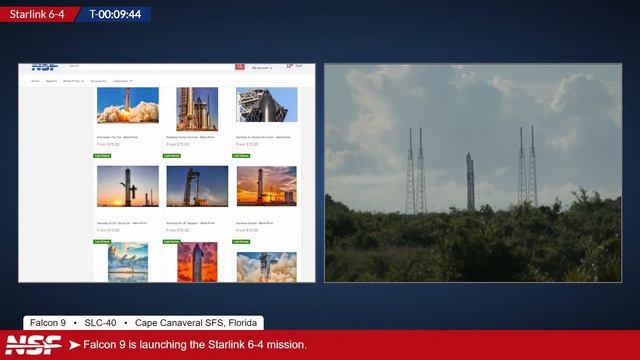640x360 pixels.
Task: Expand the Collections menu dropdown
Action: click(122, 81)
